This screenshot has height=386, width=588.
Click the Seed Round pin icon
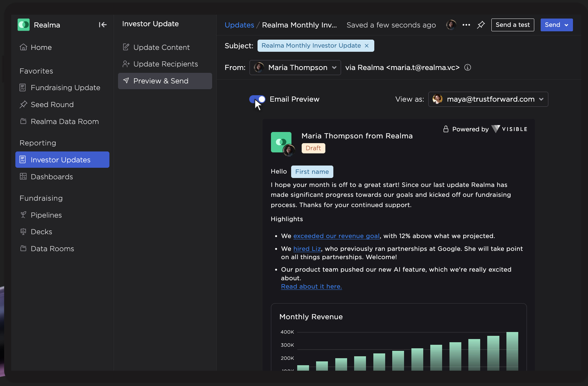(23, 104)
